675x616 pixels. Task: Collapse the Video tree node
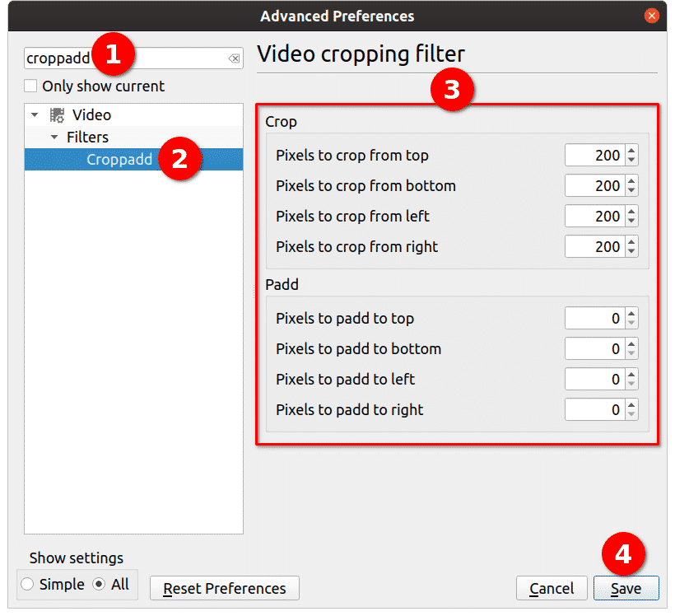point(35,115)
